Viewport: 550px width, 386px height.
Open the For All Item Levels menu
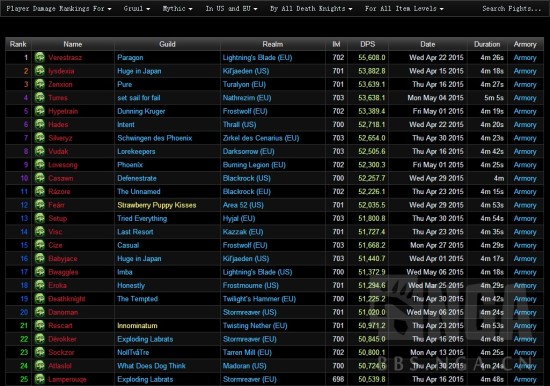pos(404,8)
